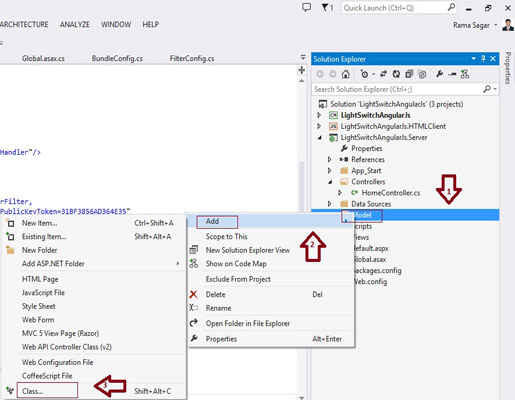Click the Solution Explorer search magnifier icon
515x400 pixels.
(x=487, y=89)
